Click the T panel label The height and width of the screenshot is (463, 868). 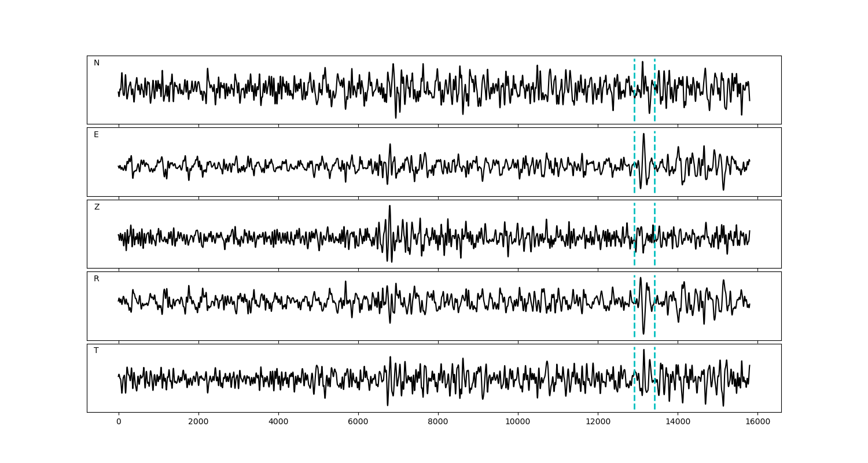point(96,351)
